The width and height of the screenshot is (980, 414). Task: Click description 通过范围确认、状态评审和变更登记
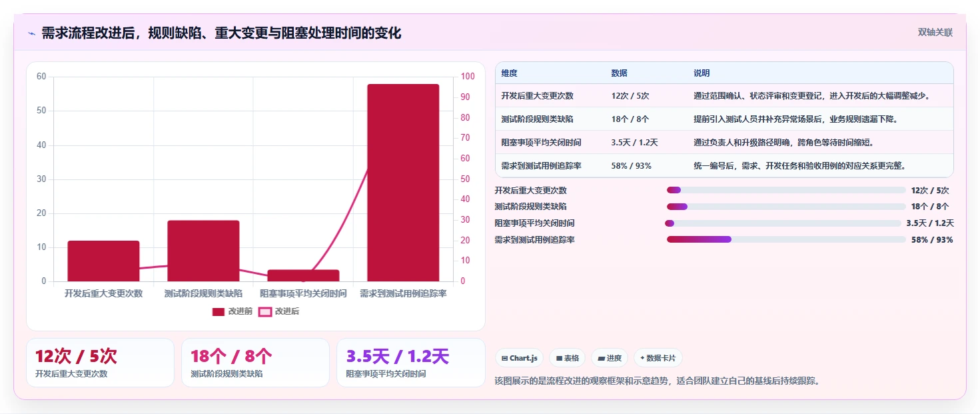(x=811, y=96)
